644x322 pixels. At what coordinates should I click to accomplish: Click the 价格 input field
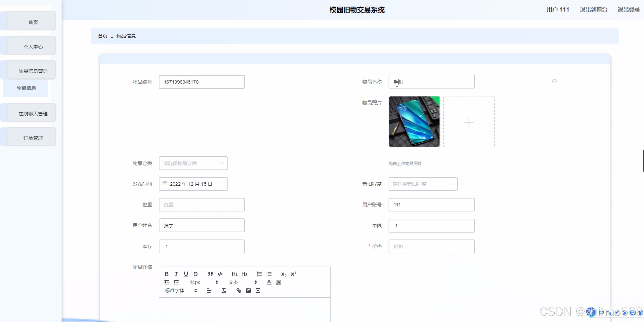[431, 246]
